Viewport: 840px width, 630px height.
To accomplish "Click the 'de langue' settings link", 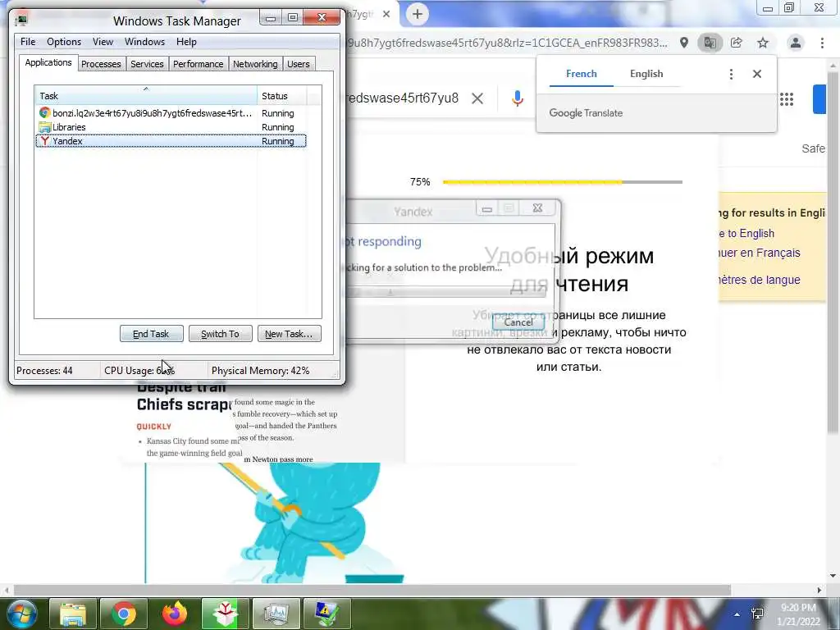I will click(x=760, y=280).
